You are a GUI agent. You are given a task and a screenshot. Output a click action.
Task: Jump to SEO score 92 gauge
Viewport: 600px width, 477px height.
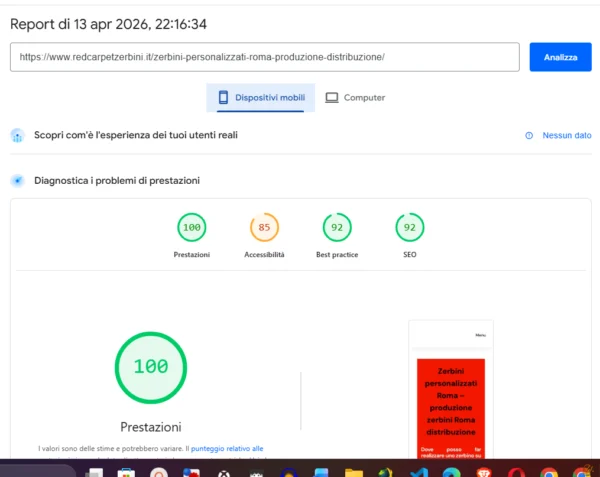(410, 227)
